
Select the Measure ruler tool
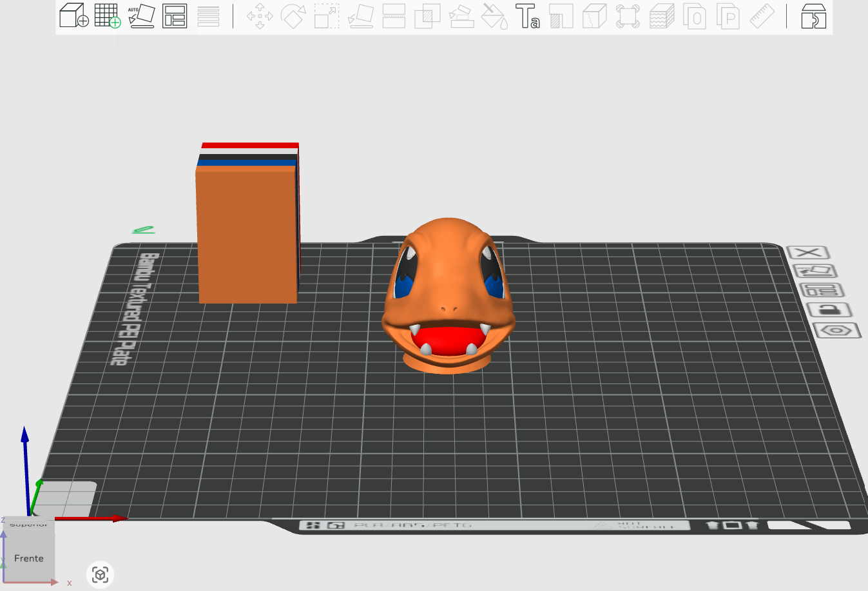(x=762, y=15)
